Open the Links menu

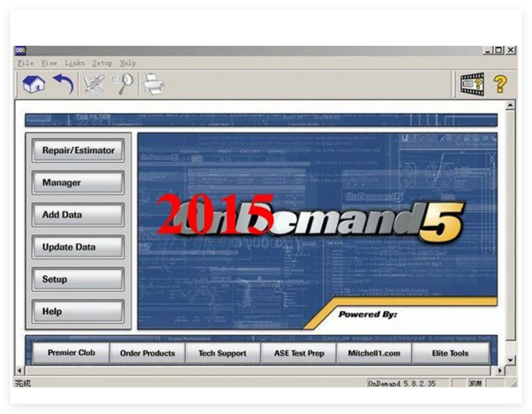coord(75,63)
